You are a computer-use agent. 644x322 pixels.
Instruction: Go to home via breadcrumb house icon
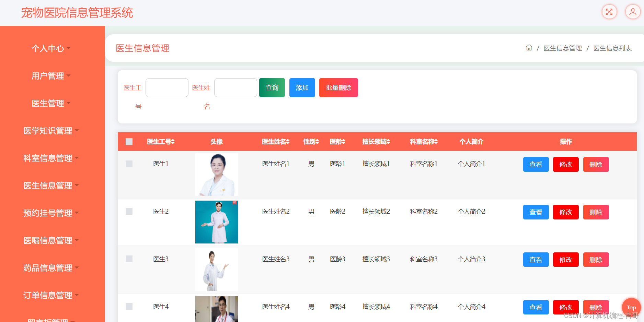(x=529, y=48)
